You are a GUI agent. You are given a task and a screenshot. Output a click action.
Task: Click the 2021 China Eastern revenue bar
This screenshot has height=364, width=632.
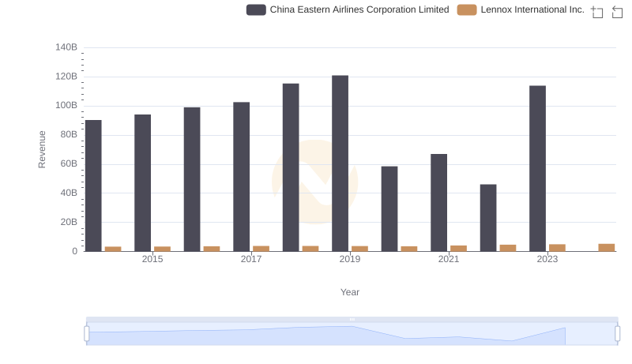coord(439,203)
